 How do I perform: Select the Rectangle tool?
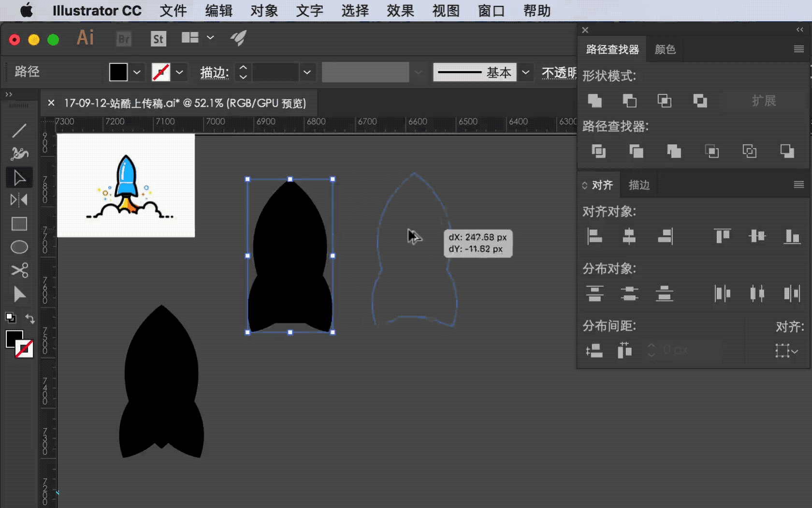(19, 224)
